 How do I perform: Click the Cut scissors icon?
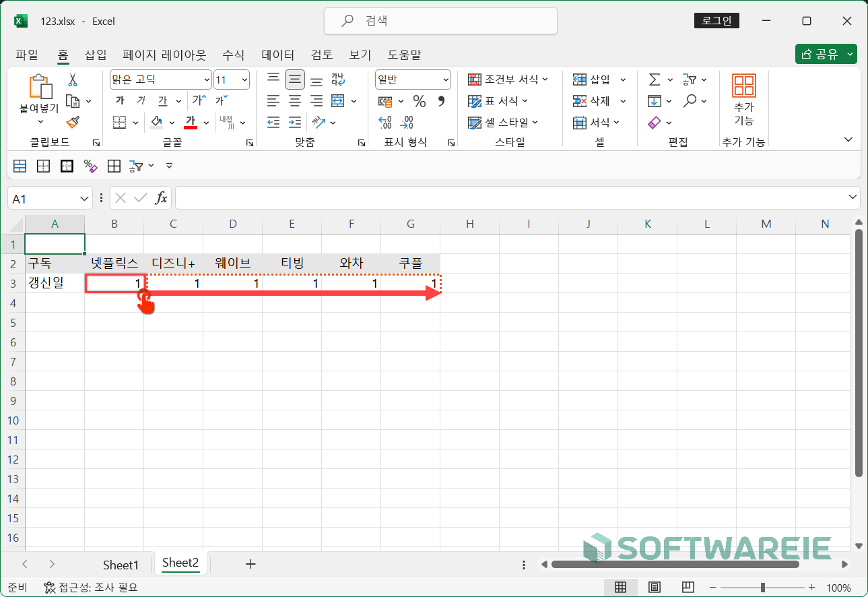(x=73, y=80)
